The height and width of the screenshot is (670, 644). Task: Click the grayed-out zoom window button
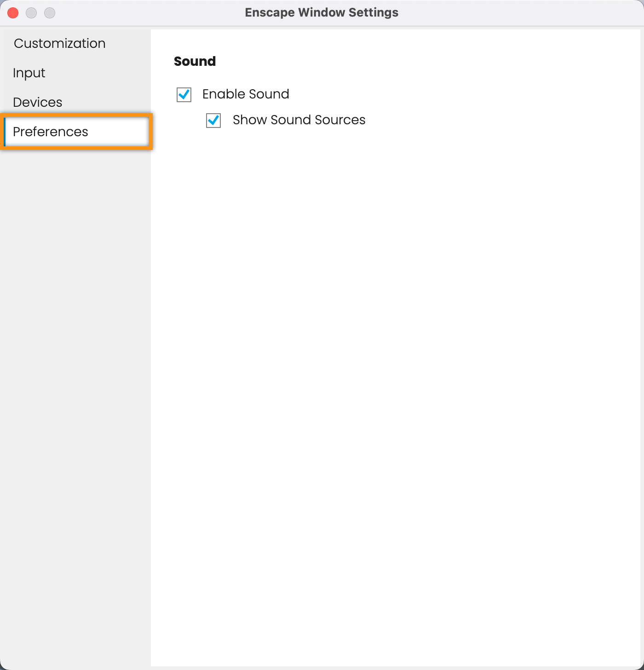click(x=50, y=13)
